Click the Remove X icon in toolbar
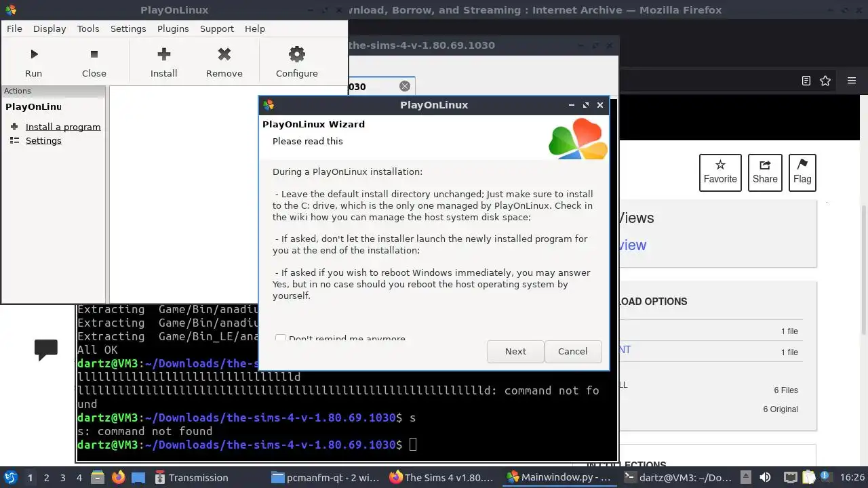Screen dimensions: 868x488 tap(224, 54)
